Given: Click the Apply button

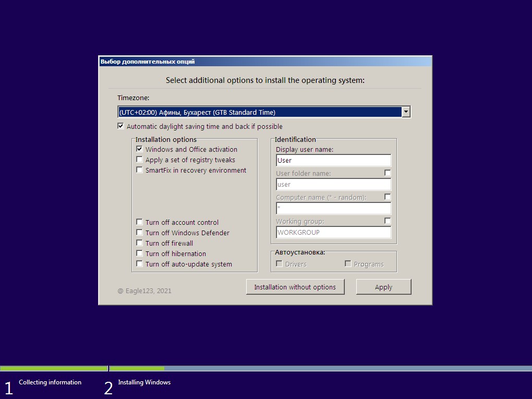Looking at the screenshot, I should click(x=383, y=287).
